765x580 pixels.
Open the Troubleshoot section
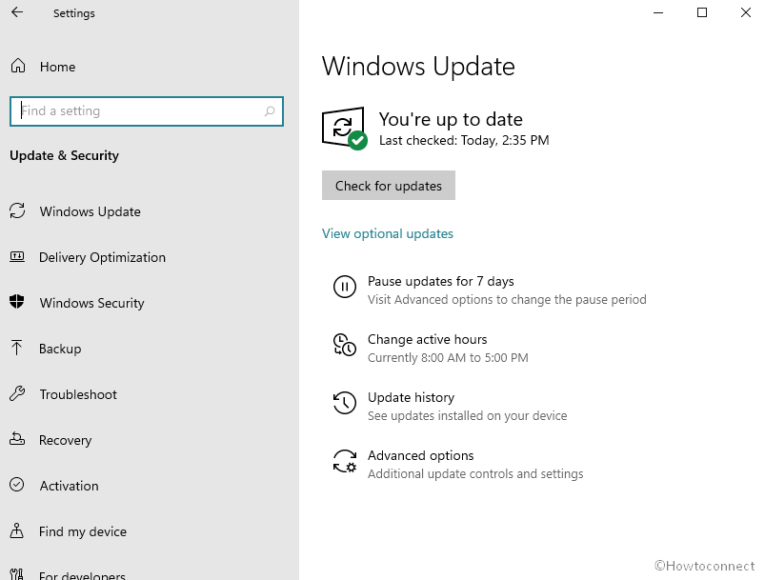78,394
